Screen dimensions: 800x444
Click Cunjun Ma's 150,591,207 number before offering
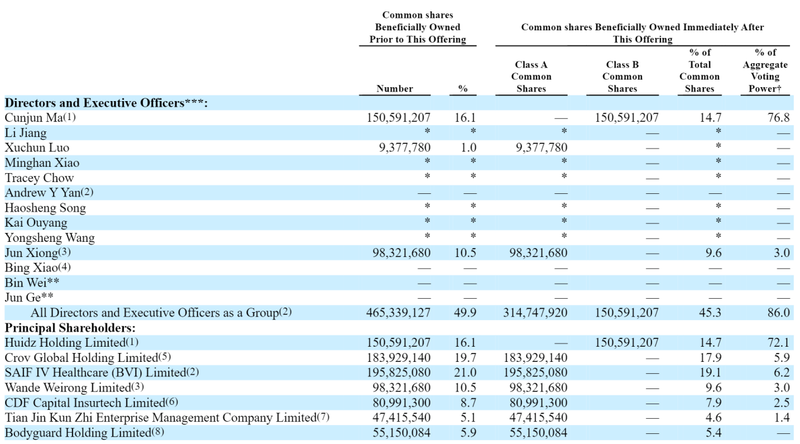398,118
